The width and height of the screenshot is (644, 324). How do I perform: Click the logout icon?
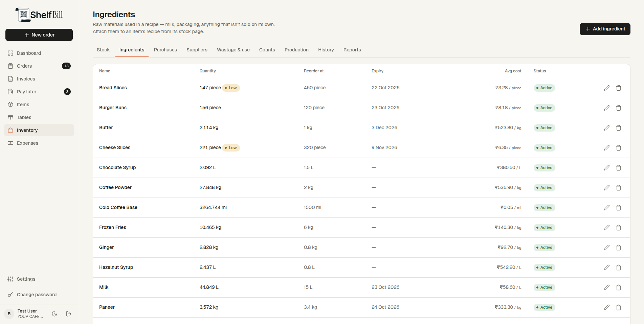coord(69,314)
